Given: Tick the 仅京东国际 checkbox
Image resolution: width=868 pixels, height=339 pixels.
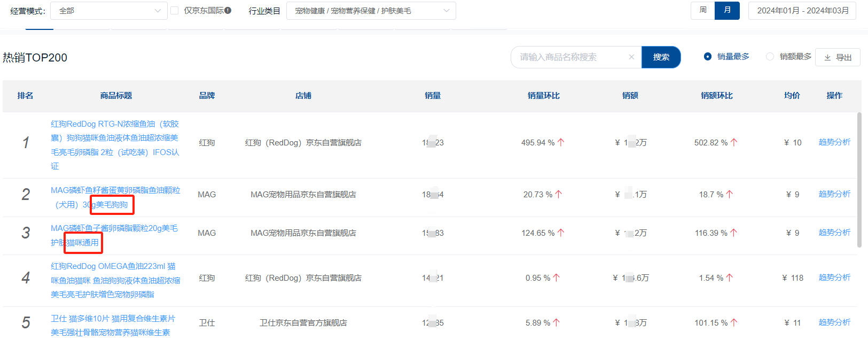Looking at the screenshot, I should tap(174, 10).
